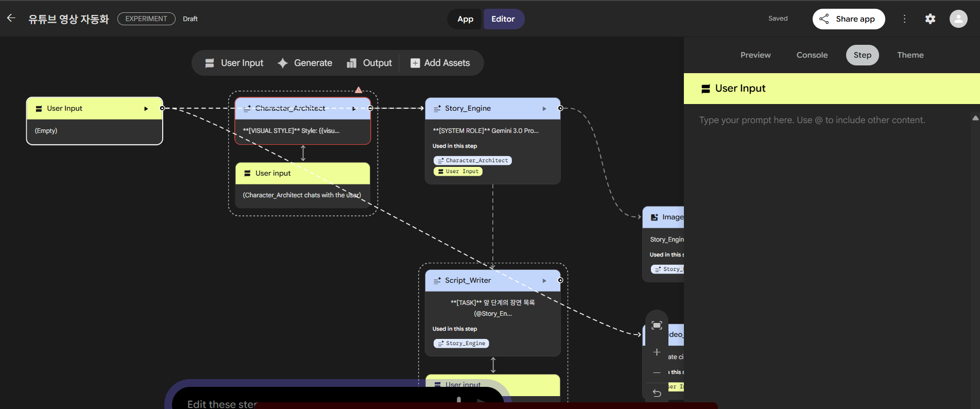Open the Console tab
Image resolution: width=980 pixels, height=409 pixels.
tap(812, 55)
